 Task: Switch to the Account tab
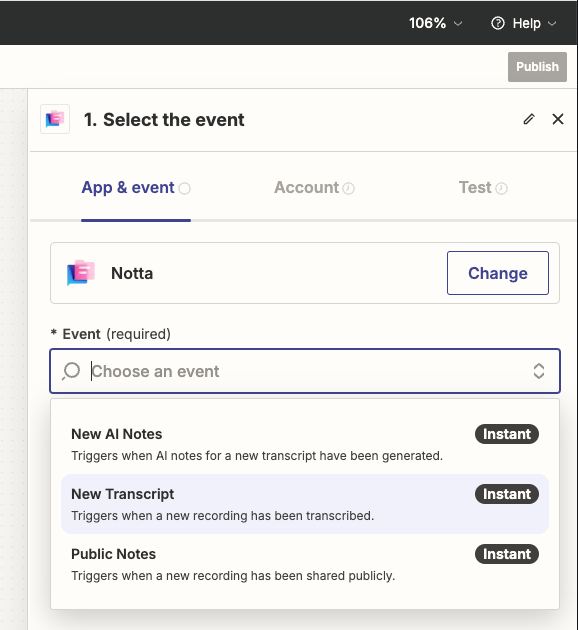tap(314, 188)
